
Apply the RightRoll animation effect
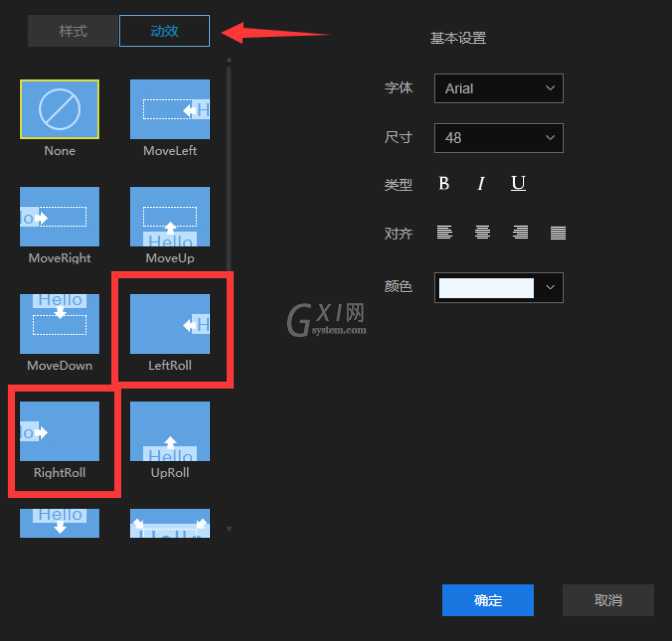click(x=60, y=431)
